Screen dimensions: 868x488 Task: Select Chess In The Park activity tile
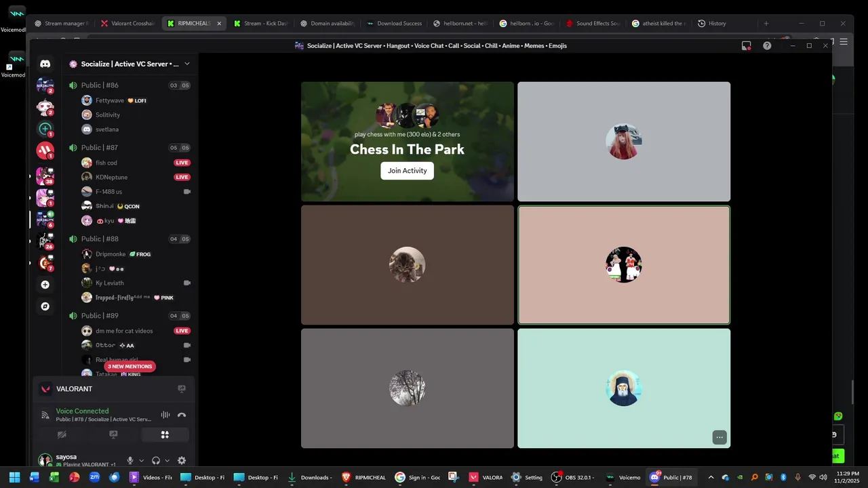407,142
